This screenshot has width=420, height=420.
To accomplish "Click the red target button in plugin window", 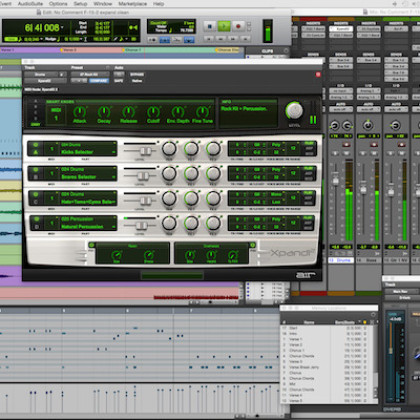I will point(318,74).
